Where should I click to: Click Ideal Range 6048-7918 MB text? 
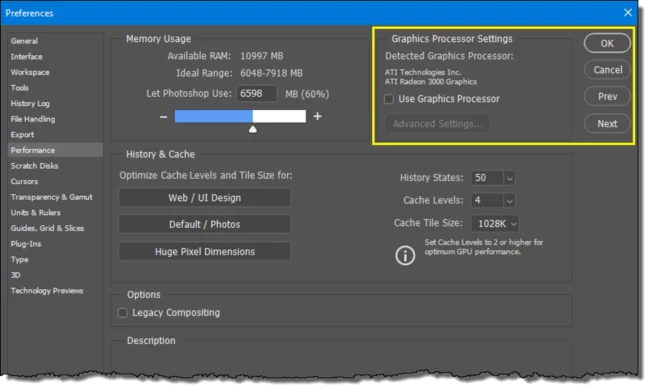click(x=271, y=74)
